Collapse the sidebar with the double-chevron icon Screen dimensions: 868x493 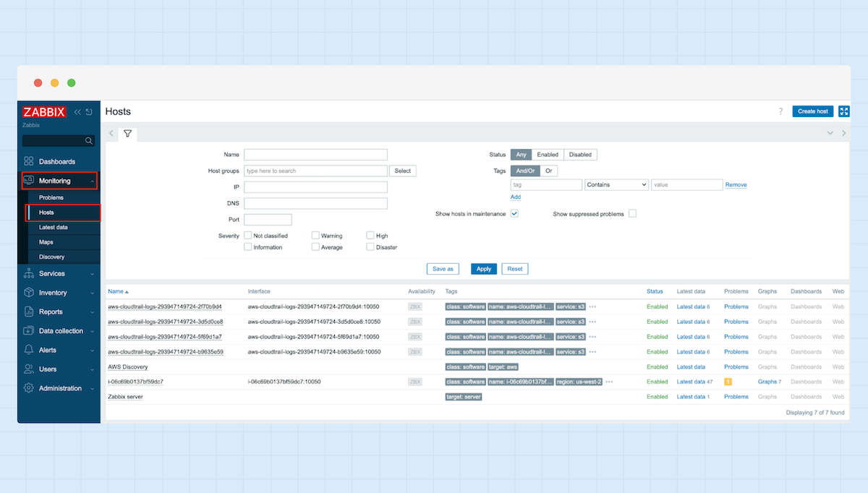point(77,112)
